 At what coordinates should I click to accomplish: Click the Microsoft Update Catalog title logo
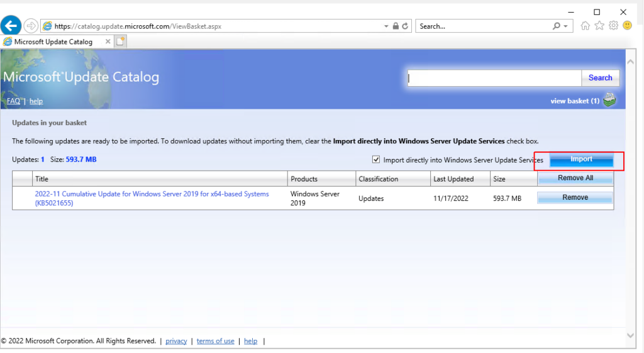click(81, 77)
